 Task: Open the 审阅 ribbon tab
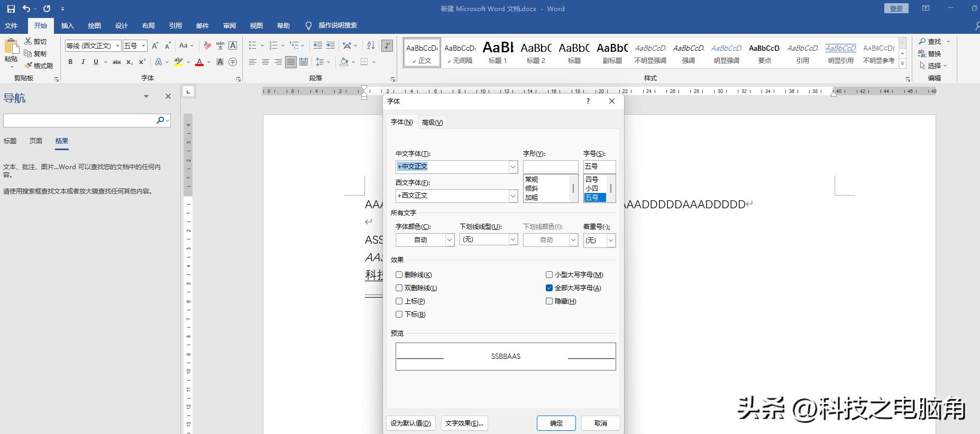point(230,25)
